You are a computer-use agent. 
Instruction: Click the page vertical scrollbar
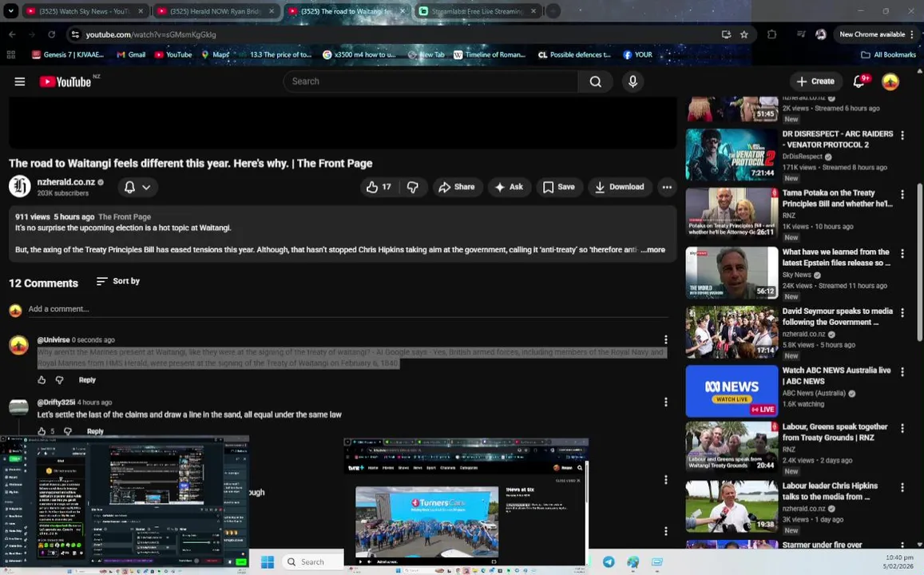[x=919, y=262]
